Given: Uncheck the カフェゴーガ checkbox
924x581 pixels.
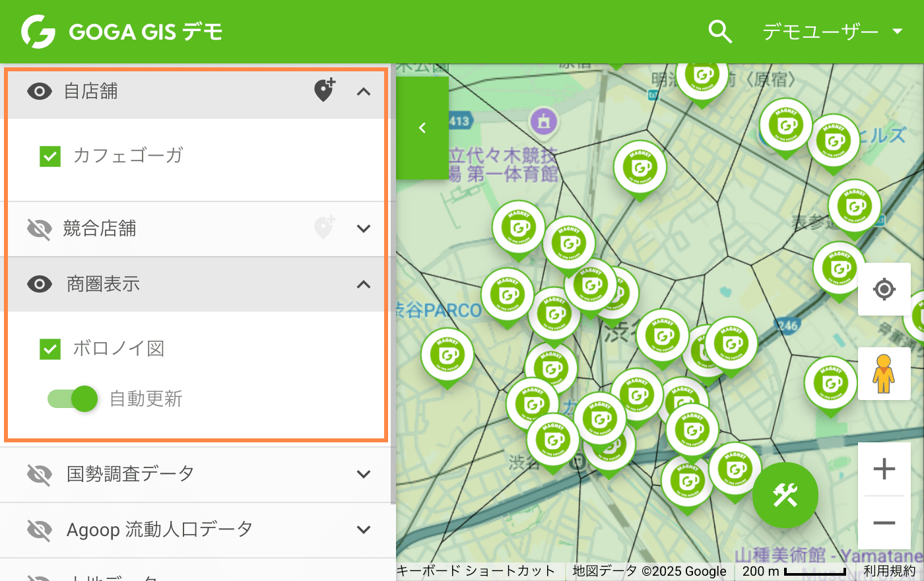Looking at the screenshot, I should click(x=50, y=156).
